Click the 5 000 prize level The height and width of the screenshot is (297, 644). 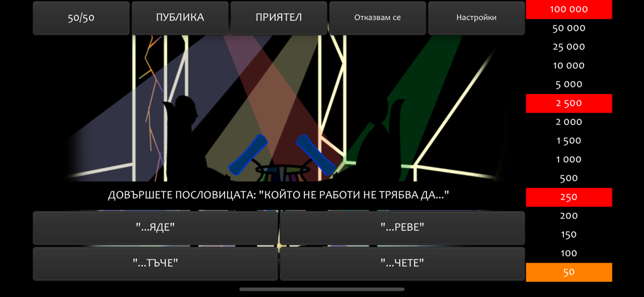[x=569, y=85]
